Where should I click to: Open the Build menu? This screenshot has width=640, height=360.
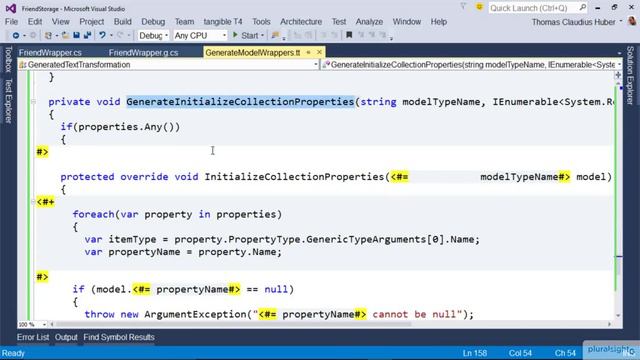pos(122,22)
